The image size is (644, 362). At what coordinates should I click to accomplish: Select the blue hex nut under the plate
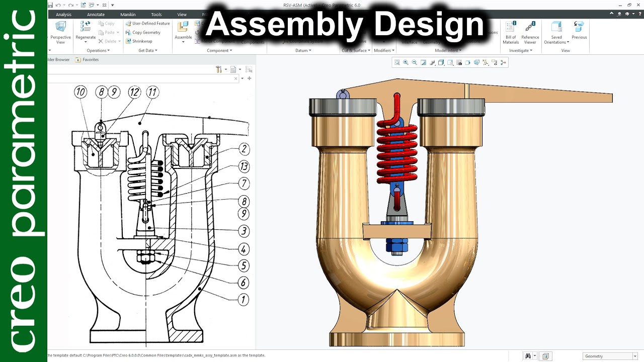(397, 246)
